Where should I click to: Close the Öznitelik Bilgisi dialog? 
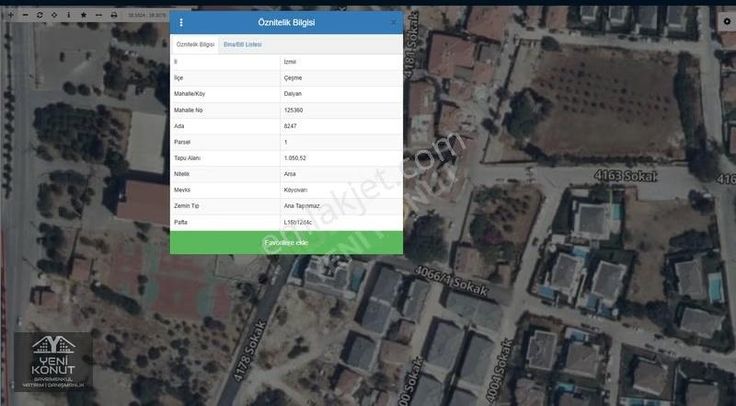tap(393, 22)
